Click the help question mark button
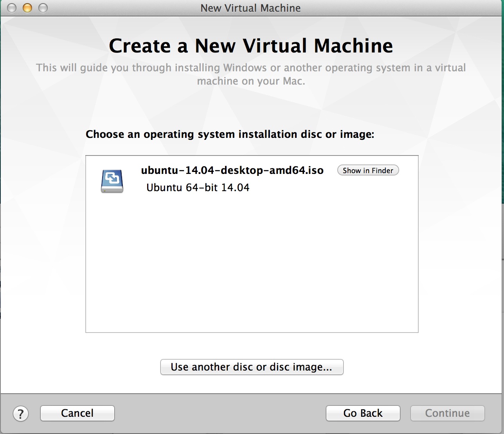The width and height of the screenshot is (504, 434). pyautogui.click(x=21, y=414)
